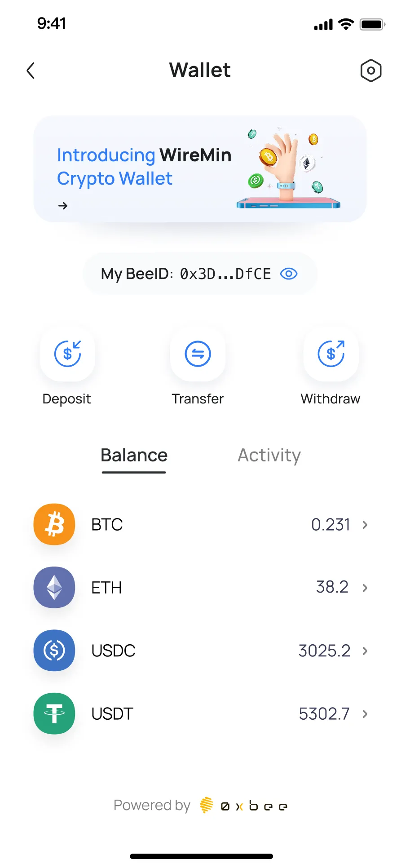Expand USDT balance details chevron
Viewport: 401px width, 868px height.
pyautogui.click(x=365, y=713)
